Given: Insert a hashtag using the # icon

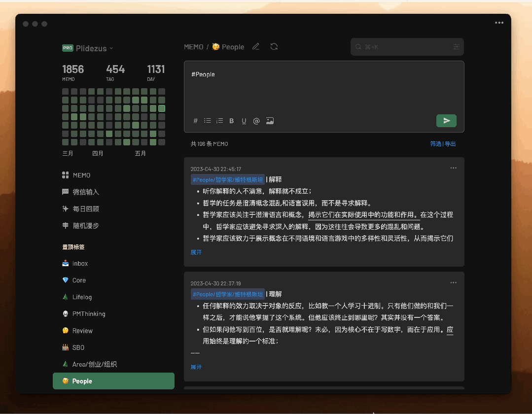Looking at the screenshot, I should pyautogui.click(x=195, y=121).
